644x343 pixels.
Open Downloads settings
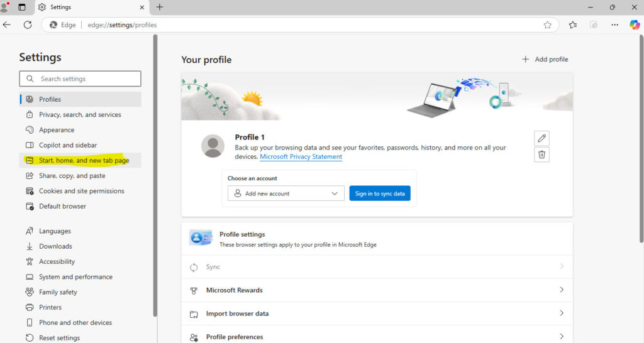(x=80, y=246)
